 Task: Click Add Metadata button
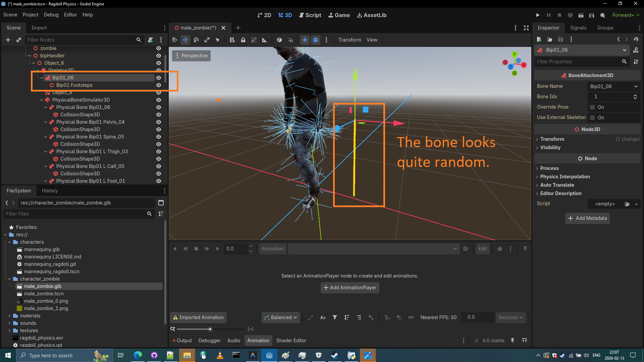(587, 218)
